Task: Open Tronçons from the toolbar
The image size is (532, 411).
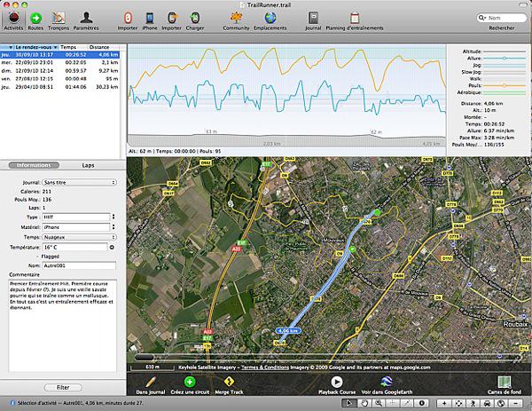Action: coord(59,18)
